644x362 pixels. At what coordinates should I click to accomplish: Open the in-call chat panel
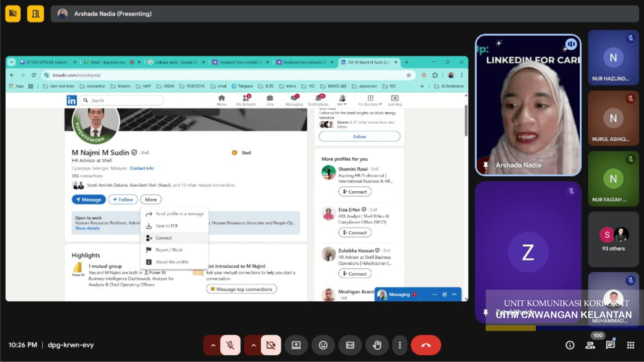(610, 345)
